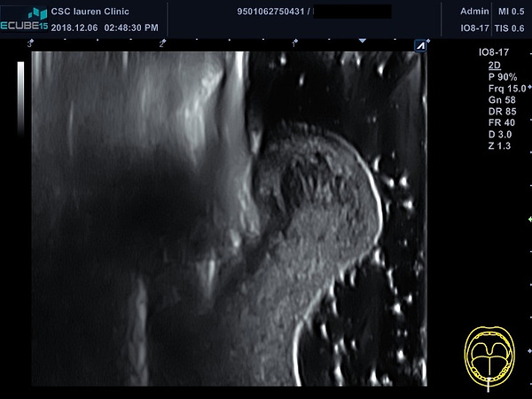Viewport: 532px width, 399px height.
Task: Click the D 3.0 depth parameter
Action: [x=500, y=135]
